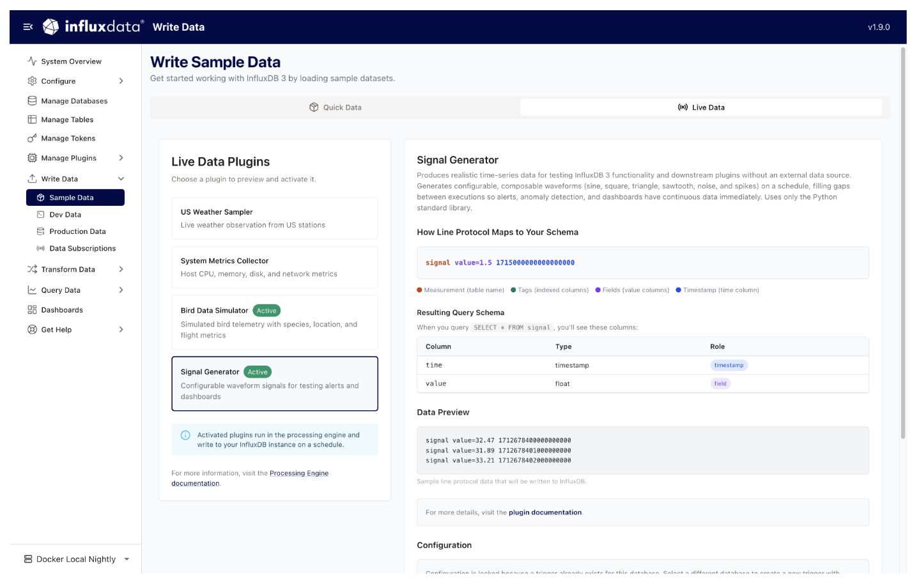The width and height of the screenshot is (919, 588).
Task: Click the 'SELECT * FROM signal' query snippet
Action: [x=512, y=327]
